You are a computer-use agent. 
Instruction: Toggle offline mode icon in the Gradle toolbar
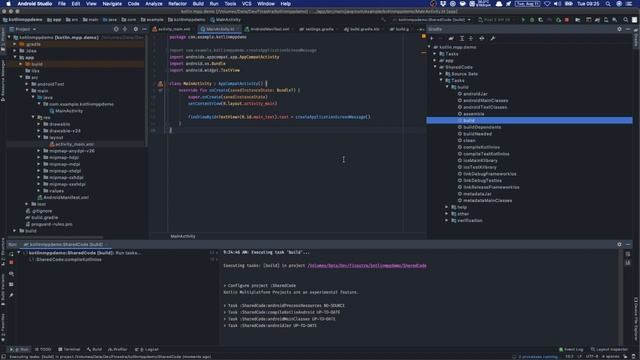(x=482, y=38)
